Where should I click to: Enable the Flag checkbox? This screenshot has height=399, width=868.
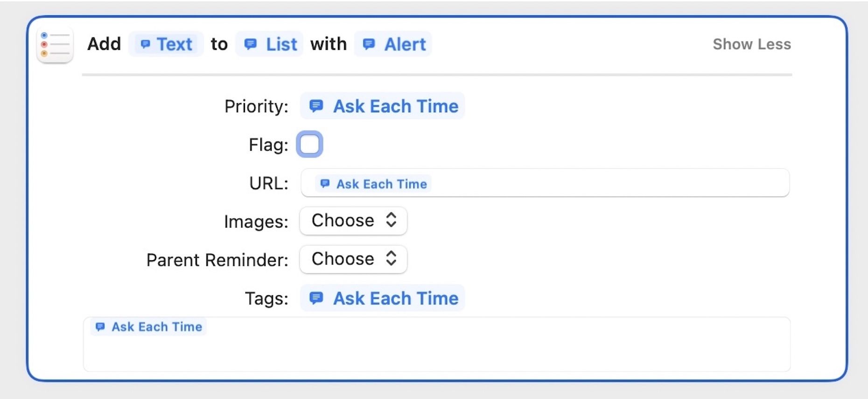tap(309, 144)
